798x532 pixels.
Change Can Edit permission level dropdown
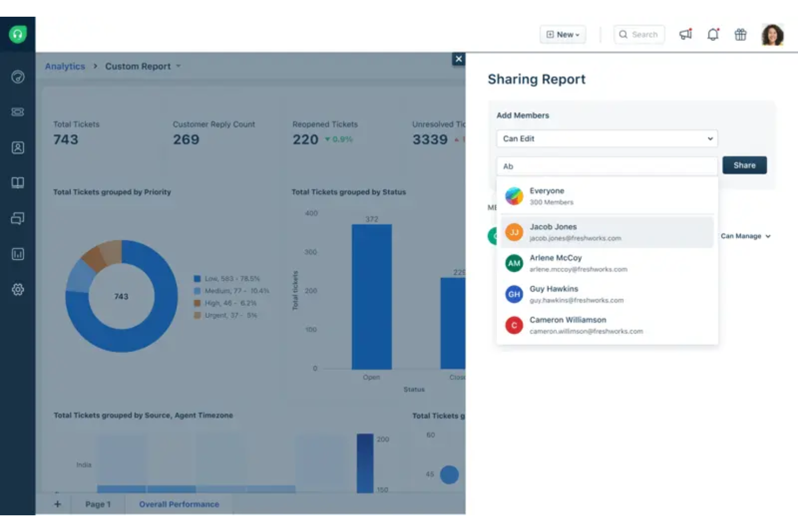[x=607, y=139]
